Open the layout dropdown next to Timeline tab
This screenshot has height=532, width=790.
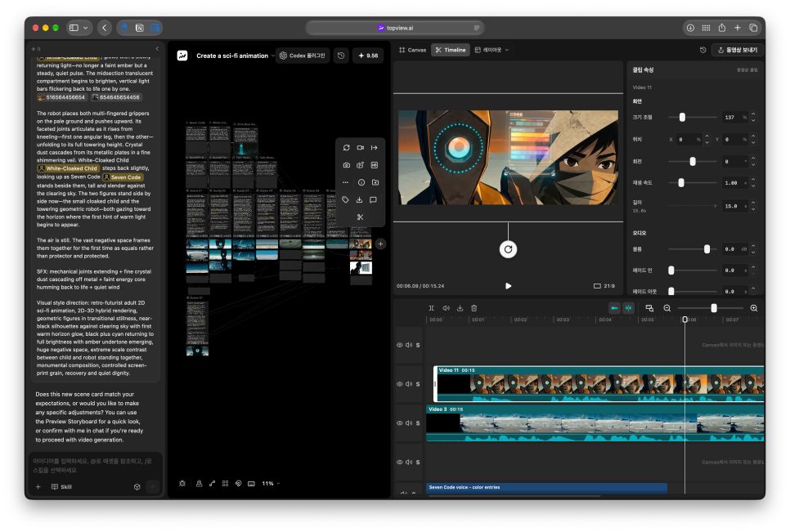[x=492, y=50]
